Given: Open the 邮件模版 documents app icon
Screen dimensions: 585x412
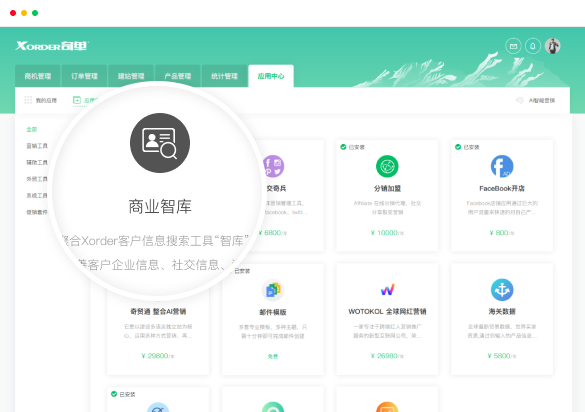Looking at the screenshot, I should pyautogui.click(x=273, y=290).
